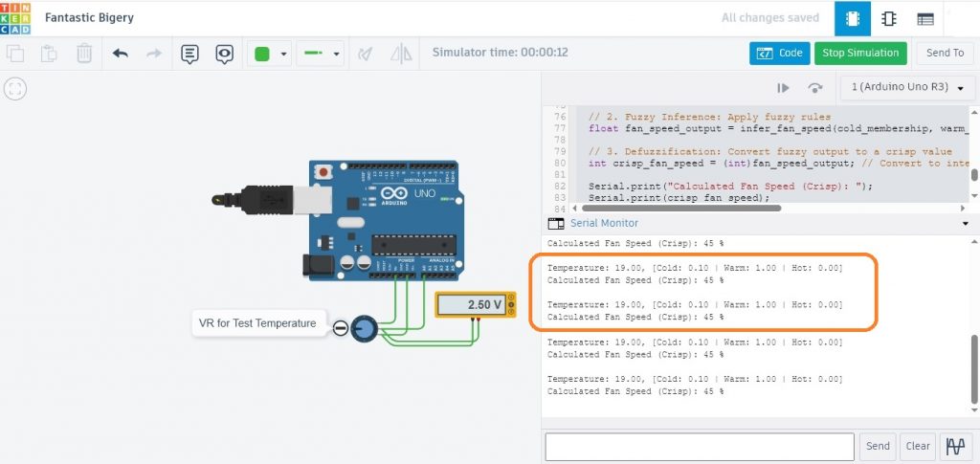Click the Rotate component icon
Image resolution: width=980 pixels, height=464 pixels.
(366, 54)
